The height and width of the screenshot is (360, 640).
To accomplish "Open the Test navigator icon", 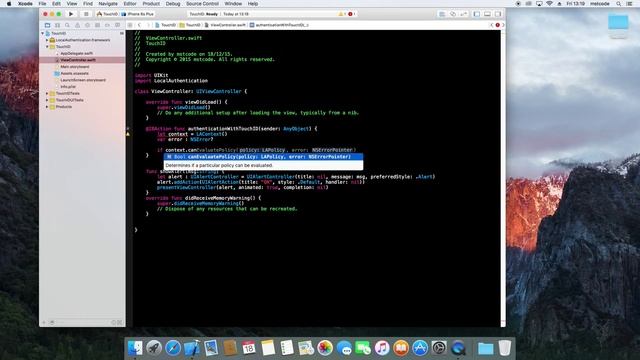I will 87,25.
